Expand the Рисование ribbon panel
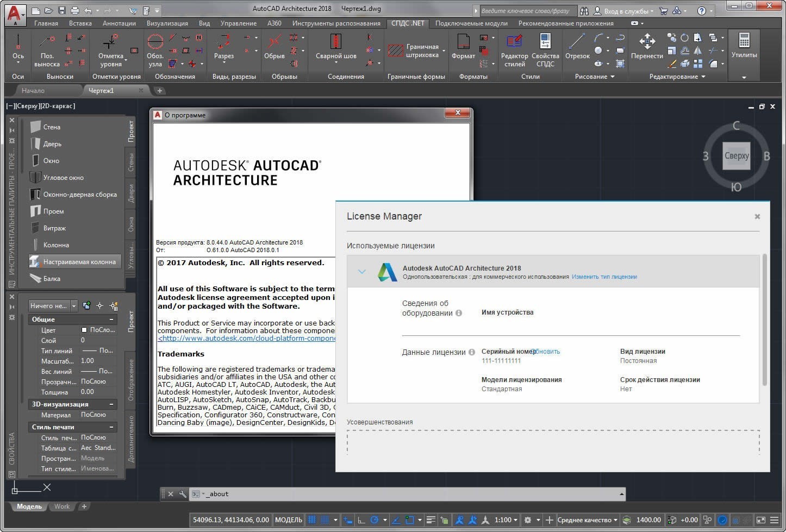The width and height of the screenshot is (786, 532). pos(594,77)
